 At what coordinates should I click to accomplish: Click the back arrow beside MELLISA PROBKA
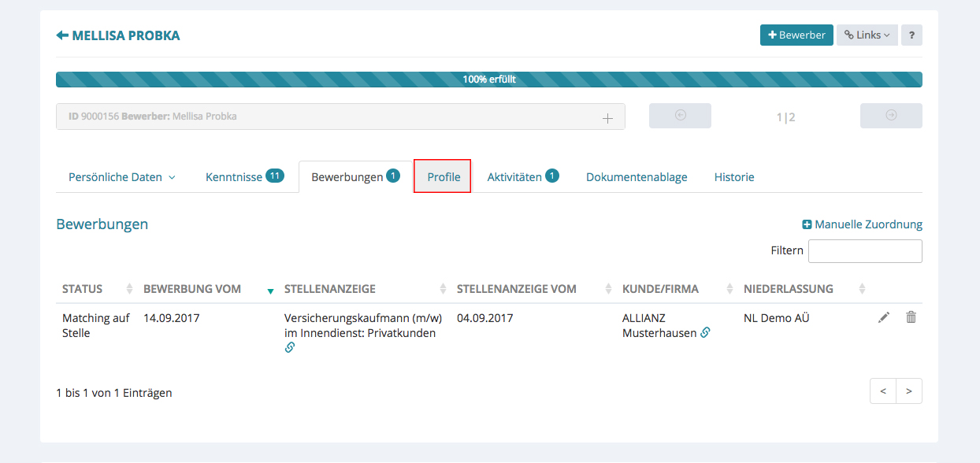point(62,35)
